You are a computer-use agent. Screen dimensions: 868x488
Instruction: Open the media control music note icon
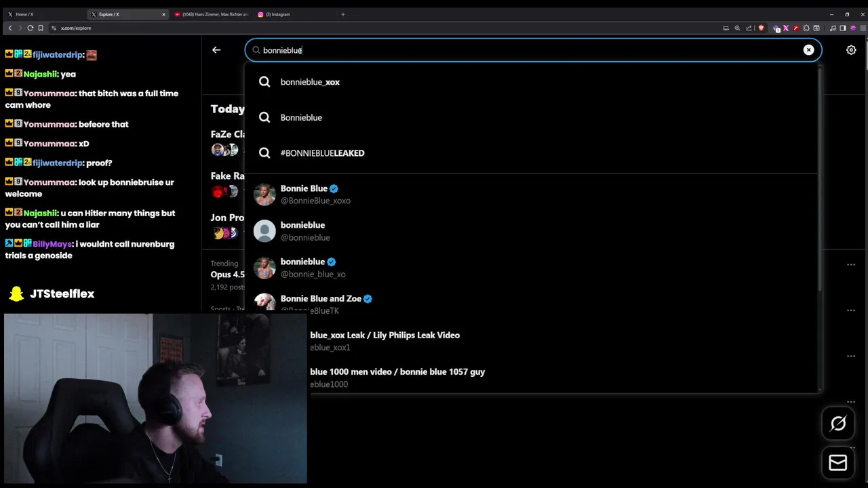833,28
